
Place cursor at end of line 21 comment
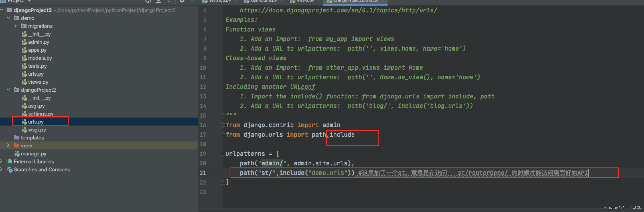click(x=588, y=173)
